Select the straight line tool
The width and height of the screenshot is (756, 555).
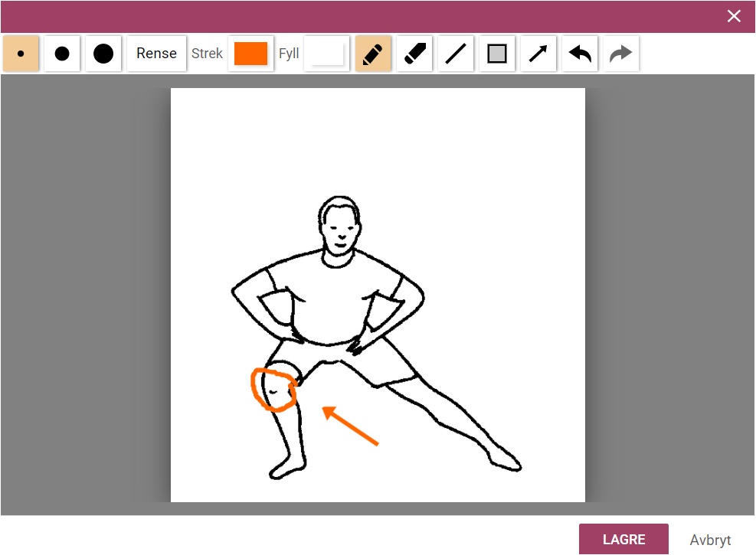(x=456, y=54)
